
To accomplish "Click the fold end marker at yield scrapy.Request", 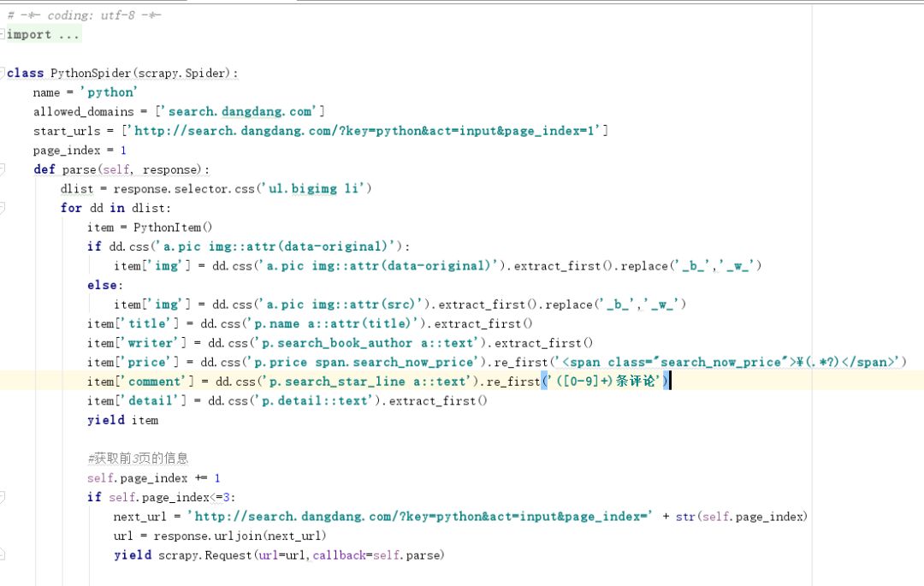I will click(x=3, y=555).
